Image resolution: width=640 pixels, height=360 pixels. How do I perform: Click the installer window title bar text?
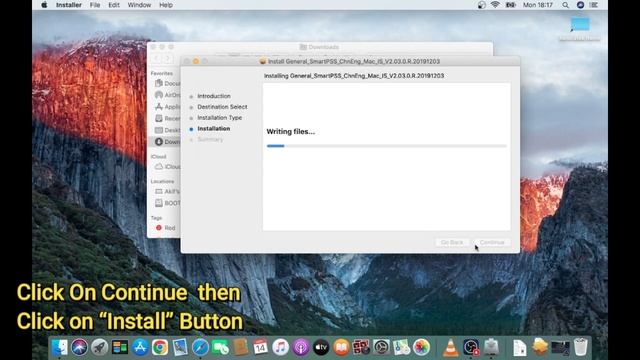[353, 61]
